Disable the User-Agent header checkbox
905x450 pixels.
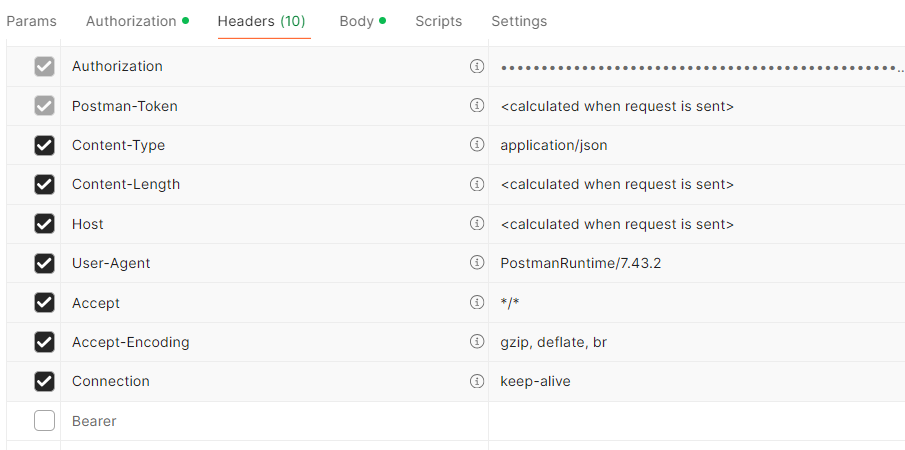44,263
